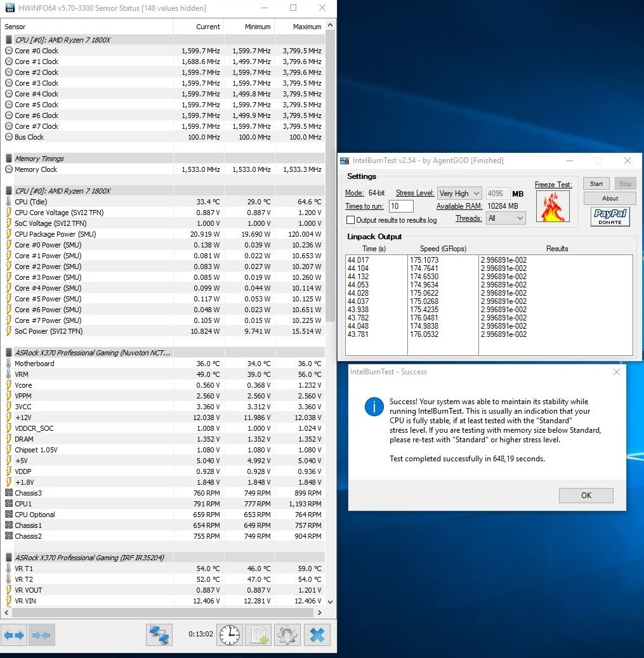
Task: Click the Freeze Test flame image
Action: click(553, 206)
